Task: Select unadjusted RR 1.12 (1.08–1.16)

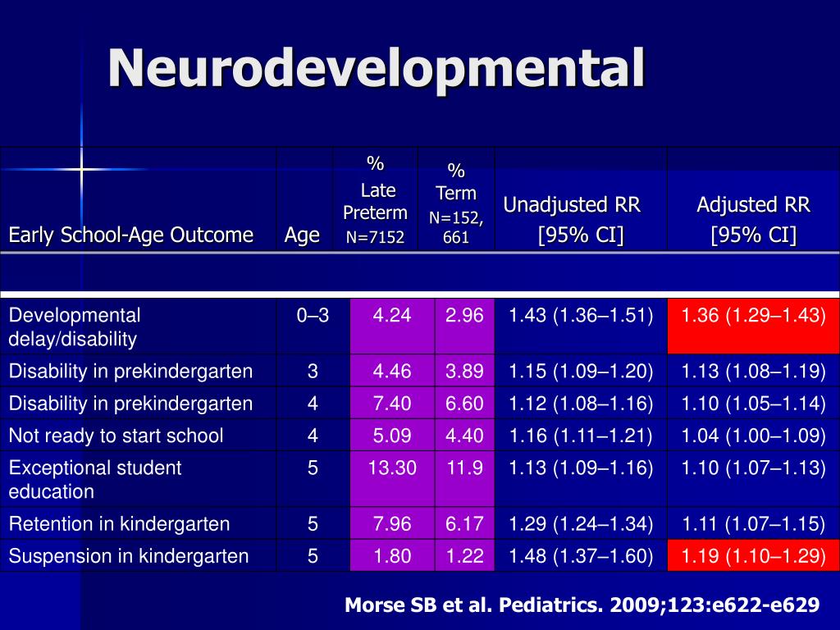Action: pos(581,404)
